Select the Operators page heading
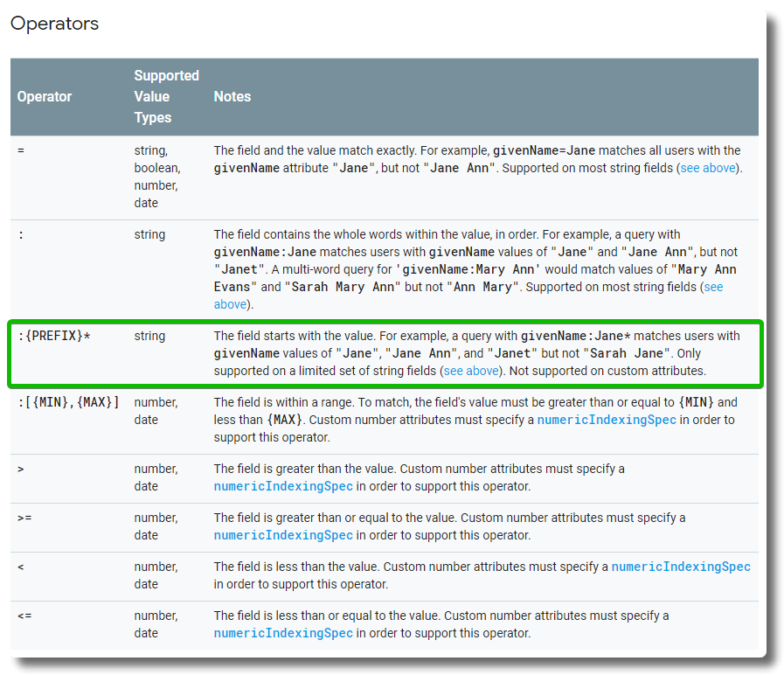Image resolution: width=784 pixels, height=675 pixels. coord(54,24)
